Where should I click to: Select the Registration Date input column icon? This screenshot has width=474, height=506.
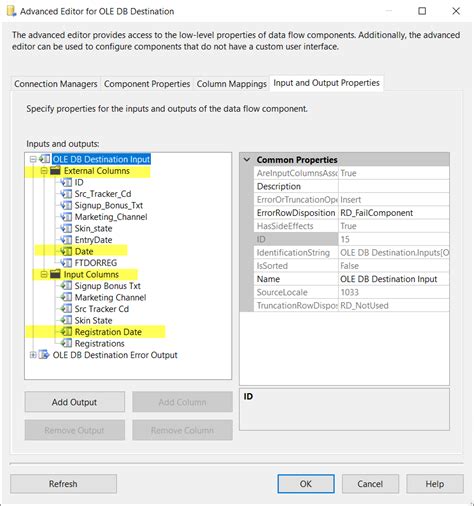point(66,332)
